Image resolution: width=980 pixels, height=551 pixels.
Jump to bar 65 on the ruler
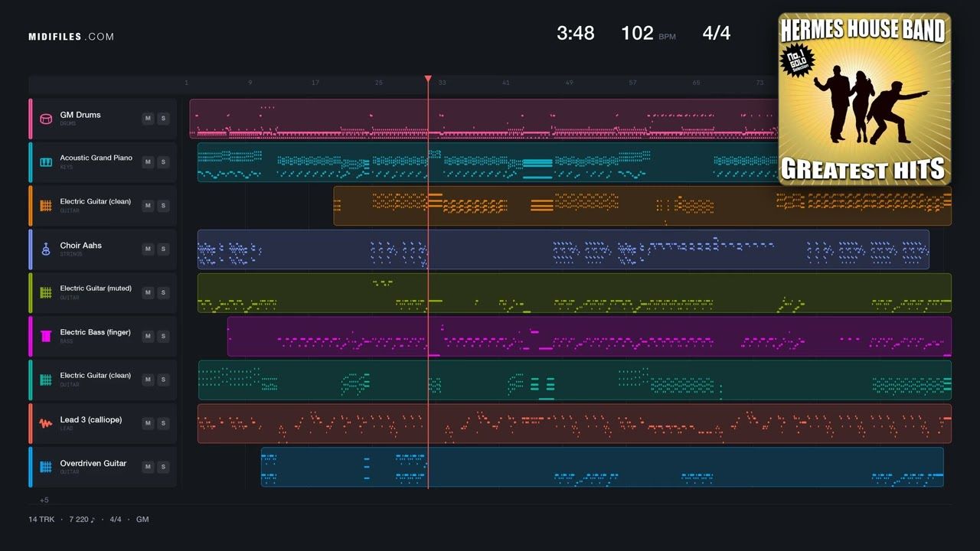pos(696,83)
